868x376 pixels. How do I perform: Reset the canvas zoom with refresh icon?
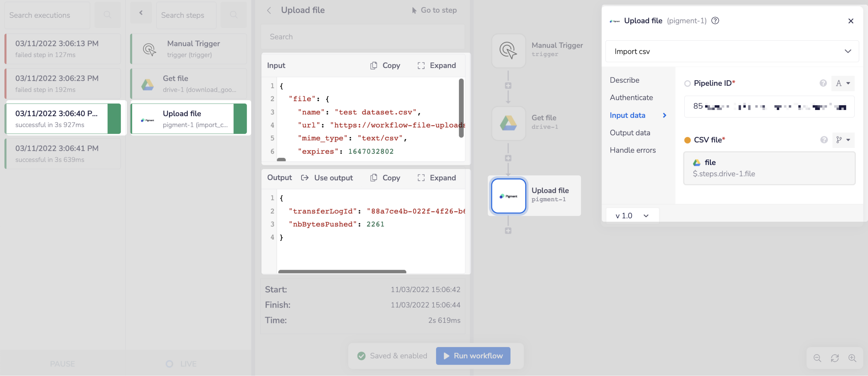(835, 358)
